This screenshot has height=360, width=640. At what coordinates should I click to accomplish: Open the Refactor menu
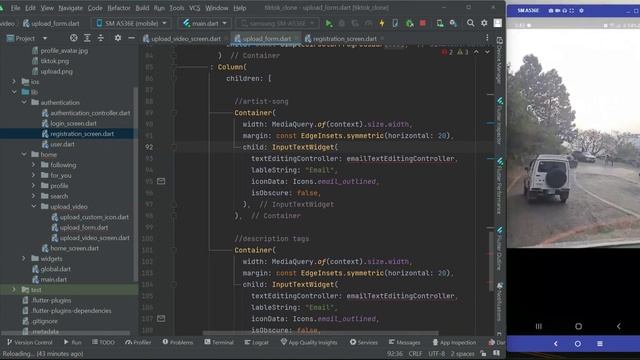(x=119, y=8)
